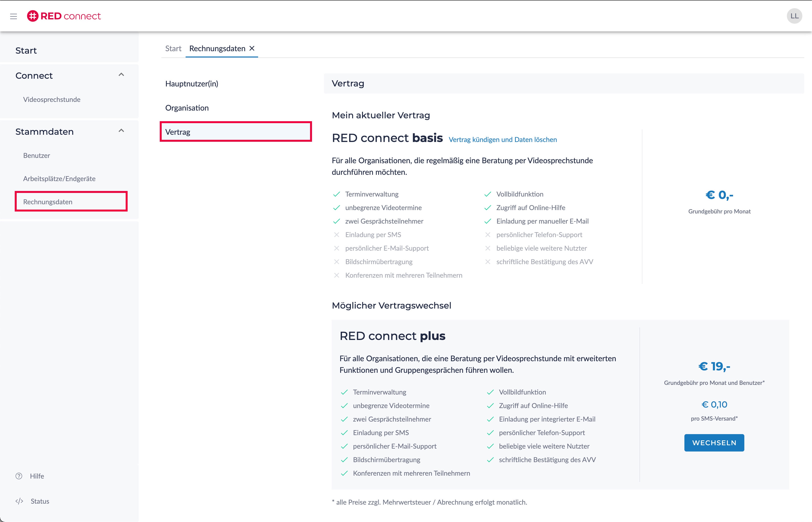Click Vertrag kündigen und Daten löschen link

tap(502, 140)
